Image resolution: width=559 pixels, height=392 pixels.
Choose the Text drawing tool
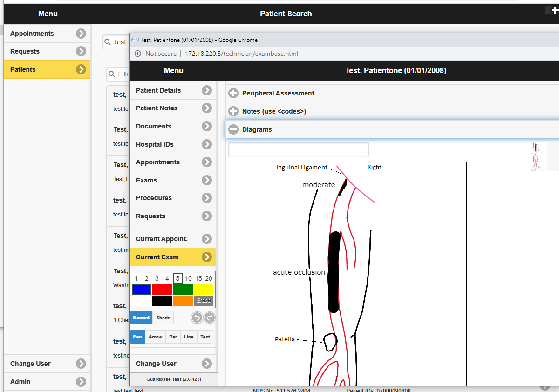(x=205, y=337)
